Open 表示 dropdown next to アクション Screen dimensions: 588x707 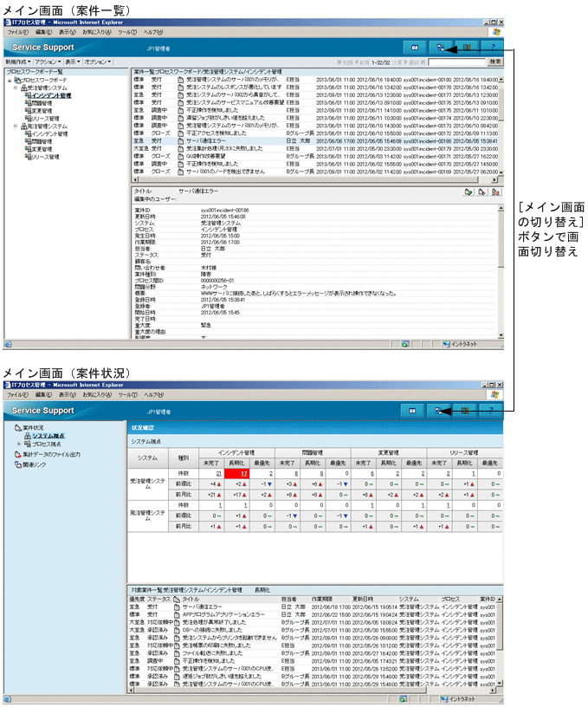click(73, 62)
